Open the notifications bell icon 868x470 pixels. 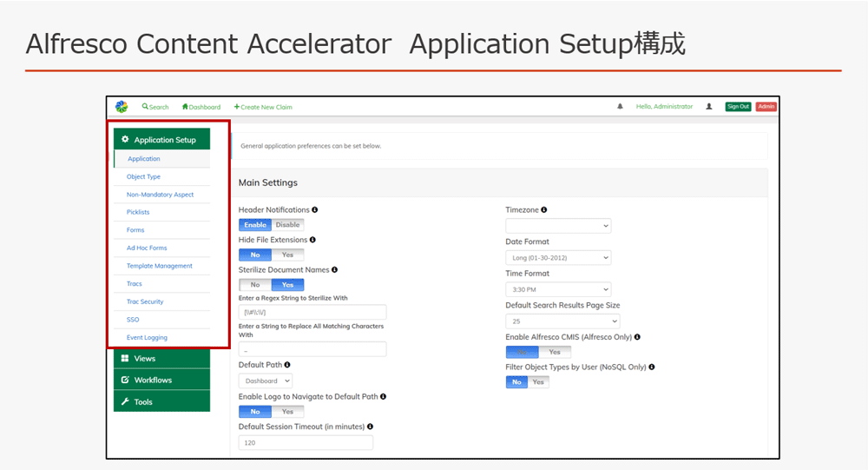point(620,106)
